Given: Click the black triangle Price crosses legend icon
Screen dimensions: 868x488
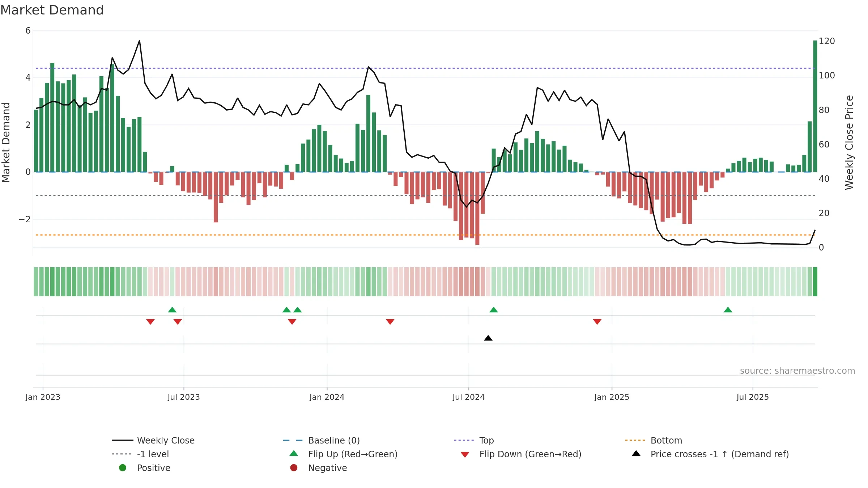Looking at the screenshot, I should click(x=636, y=453).
